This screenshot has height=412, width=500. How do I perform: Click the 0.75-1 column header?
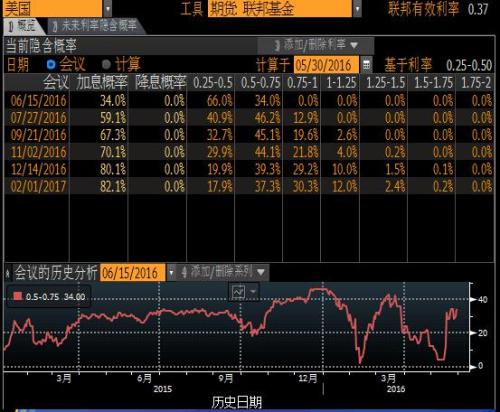[x=303, y=83]
